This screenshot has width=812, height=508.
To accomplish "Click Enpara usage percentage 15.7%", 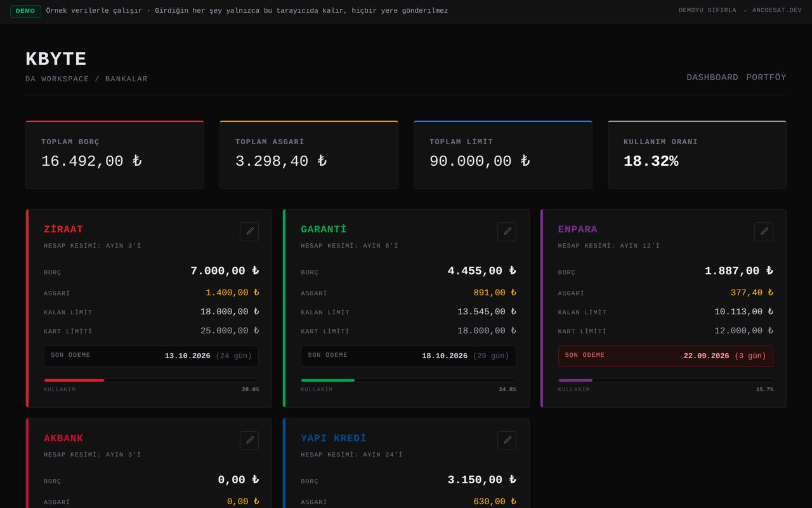I will tap(764, 390).
